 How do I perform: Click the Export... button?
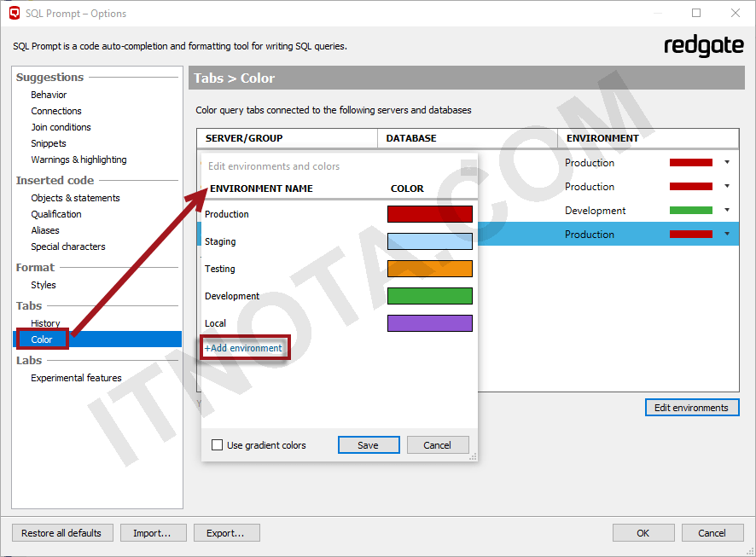point(225,533)
